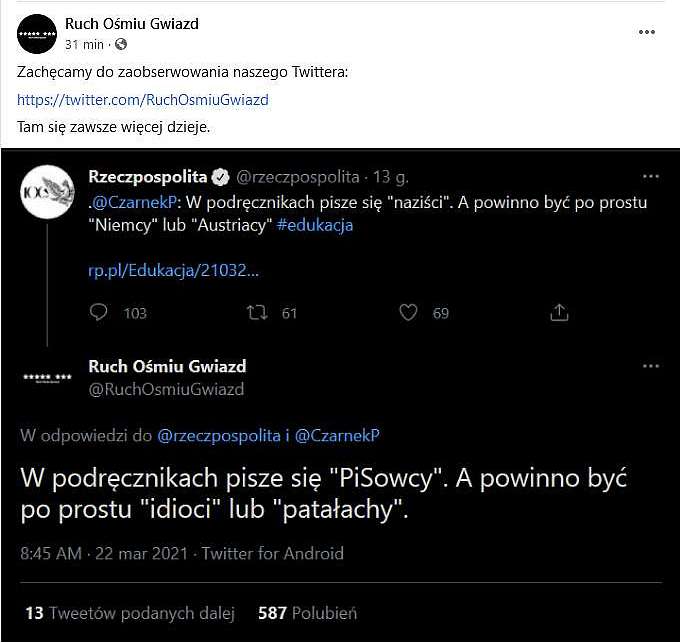The width and height of the screenshot is (680, 642).
Task: Like the Rzeczpospolita tweet with heart icon
Action: (408, 312)
